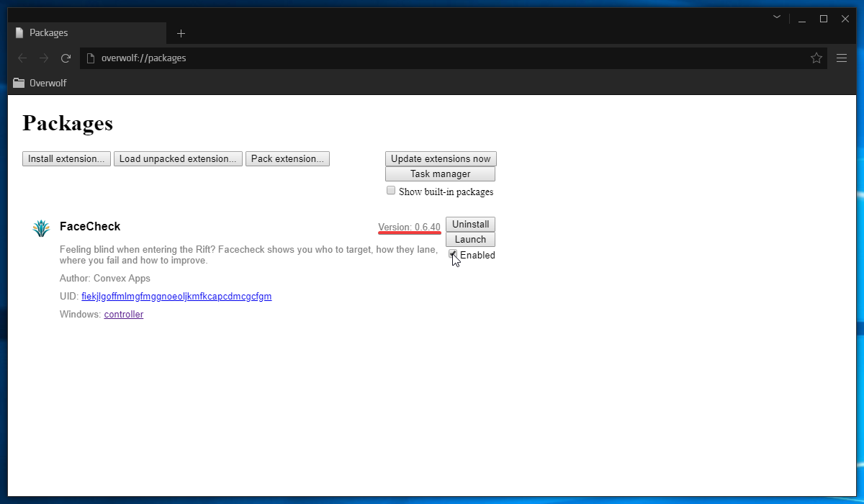Click the back navigation arrow
Screen dimensions: 864x504
pyautogui.click(x=22, y=58)
